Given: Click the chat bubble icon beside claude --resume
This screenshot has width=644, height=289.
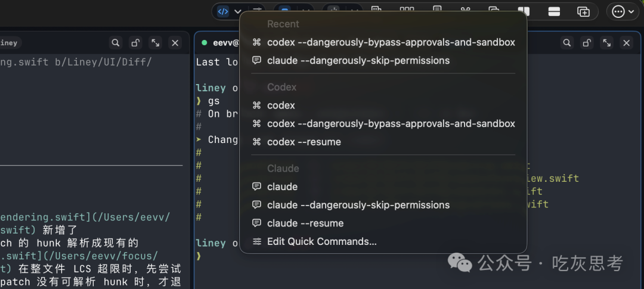Looking at the screenshot, I should 256,223.
